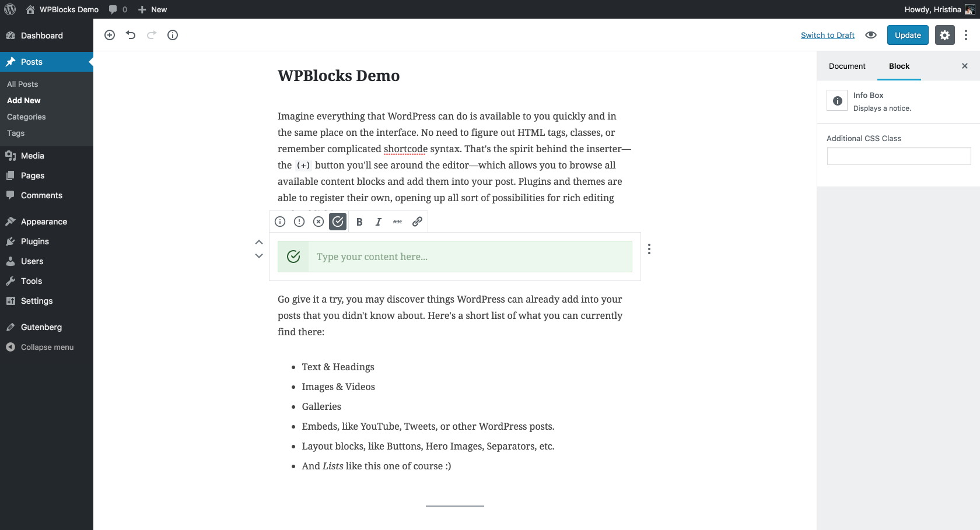Viewport: 980px width, 530px height.
Task: Visit WPBlocks Demo site from admin bar
Action: [62, 9]
